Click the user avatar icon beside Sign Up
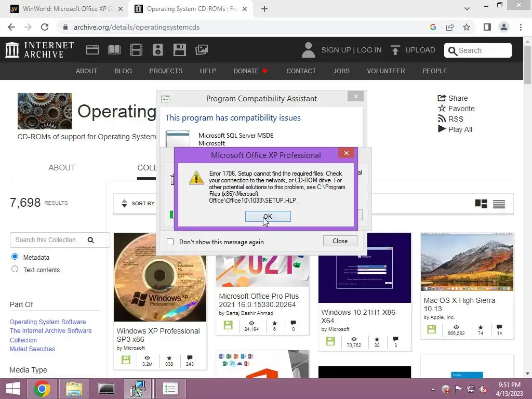This screenshot has height=399, width=532. pyautogui.click(x=308, y=50)
